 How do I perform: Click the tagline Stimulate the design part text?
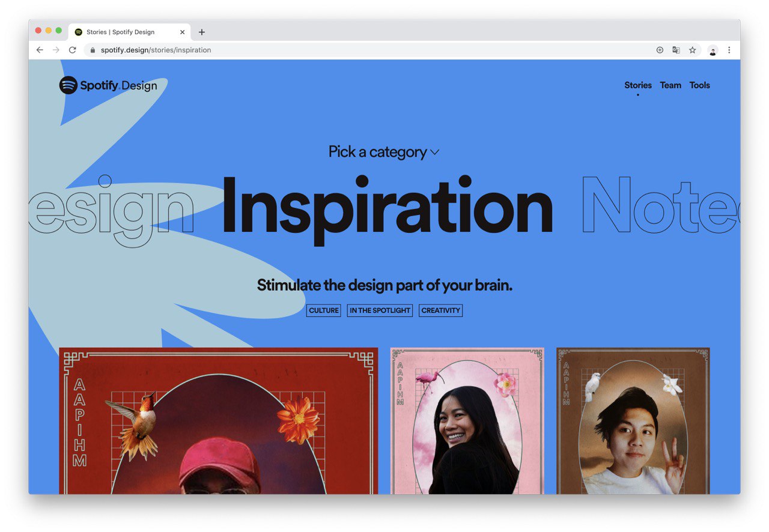[x=384, y=285]
